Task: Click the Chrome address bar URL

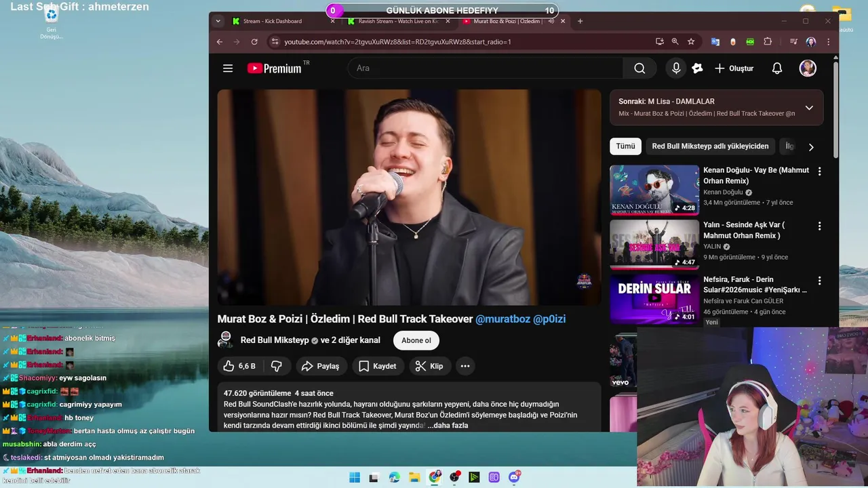Action: point(397,41)
